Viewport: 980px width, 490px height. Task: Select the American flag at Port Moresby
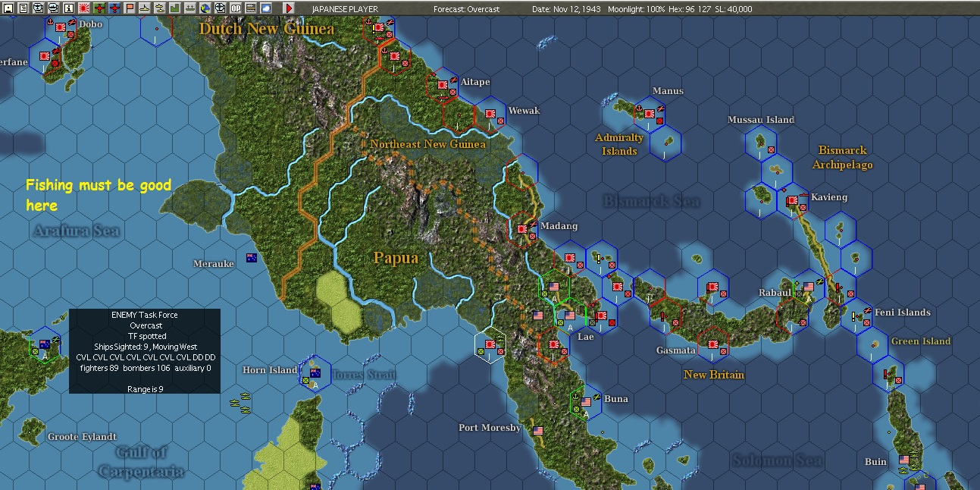click(539, 431)
